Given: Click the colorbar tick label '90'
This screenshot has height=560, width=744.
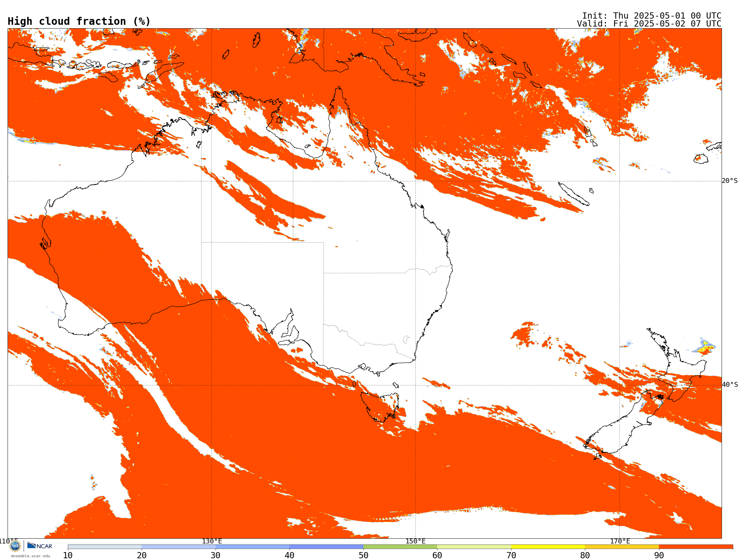Looking at the screenshot, I should tap(659, 556).
